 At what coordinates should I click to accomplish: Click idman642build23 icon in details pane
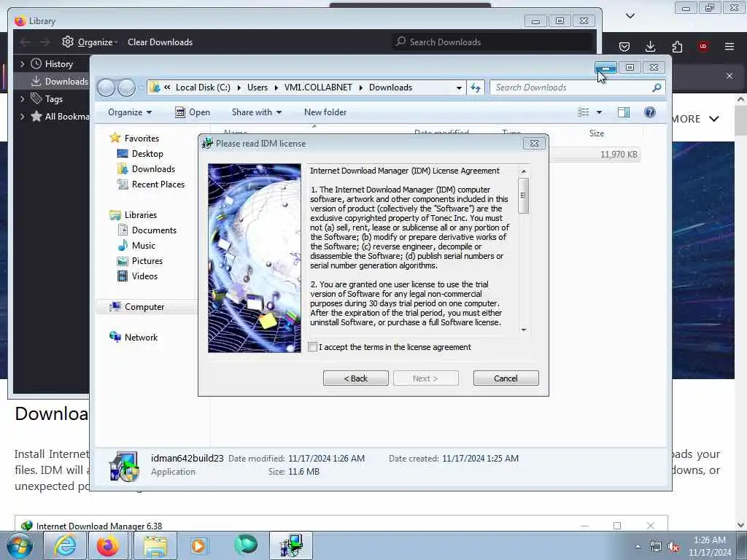pyautogui.click(x=124, y=466)
